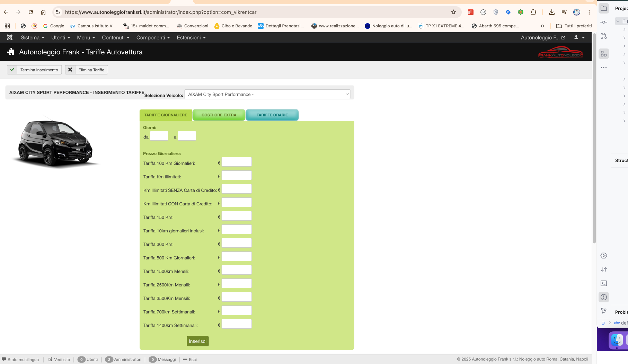This screenshot has height=364, width=628.
Task: Show hidden bookmarks overflow chevron
Action: [542, 26]
